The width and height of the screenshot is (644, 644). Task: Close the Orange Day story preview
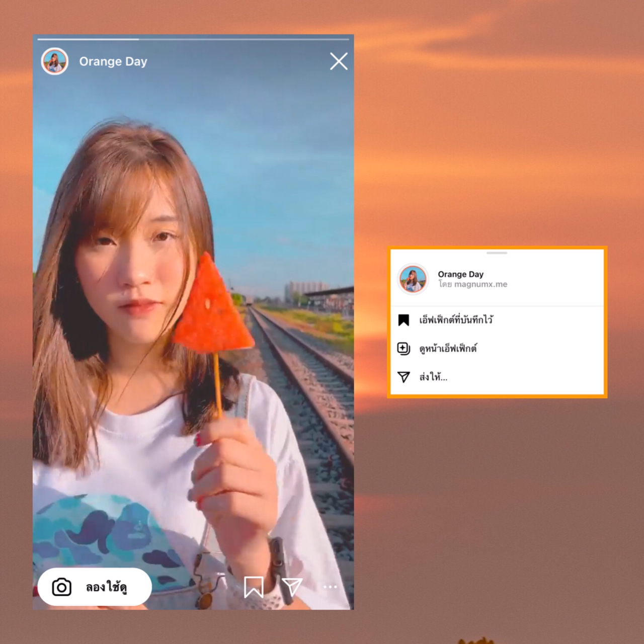click(339, 61)
